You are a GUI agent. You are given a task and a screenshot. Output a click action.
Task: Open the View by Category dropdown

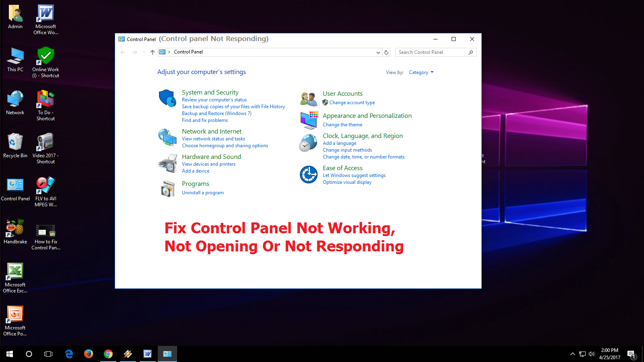421,72
